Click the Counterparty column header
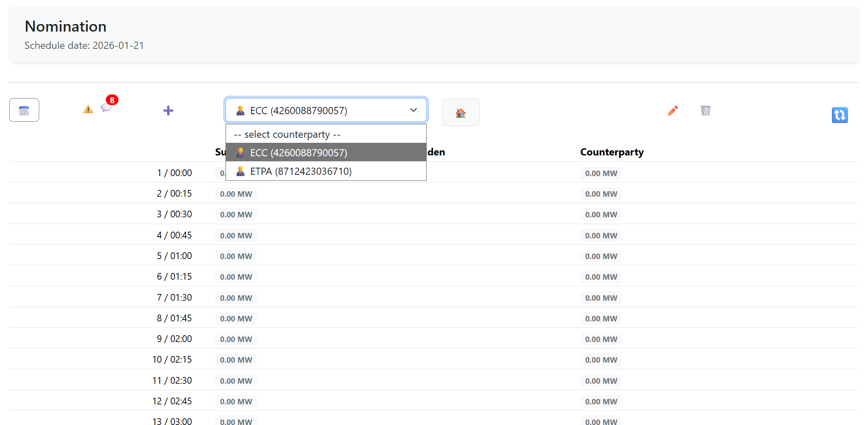The image size is (868, 425). (x=612, y=152)
